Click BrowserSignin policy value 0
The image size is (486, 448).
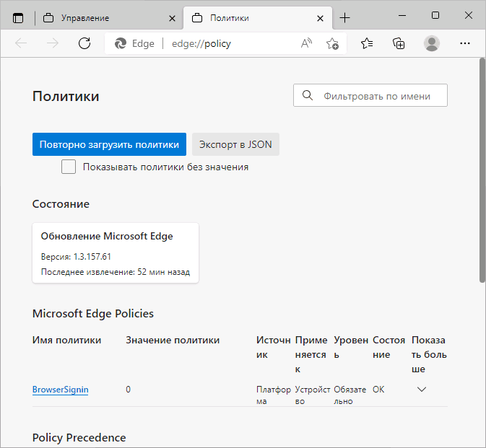tap(129, 389)
